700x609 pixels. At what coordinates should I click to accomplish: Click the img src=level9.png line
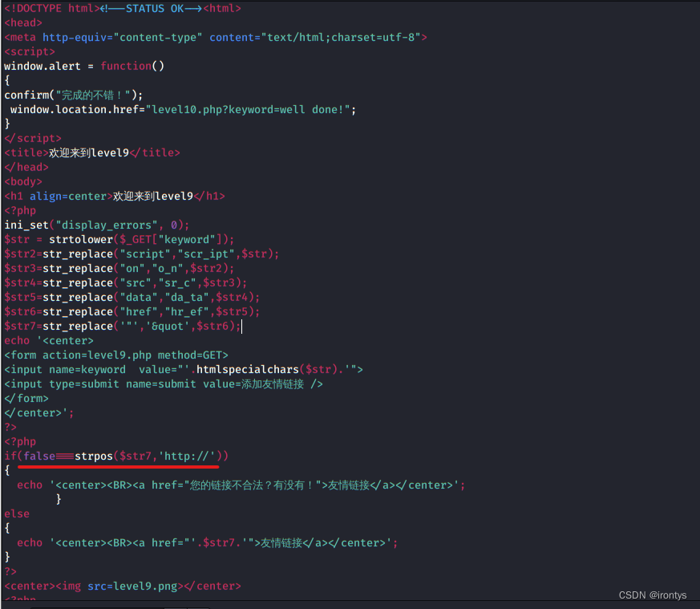click(x=123, y=586)
